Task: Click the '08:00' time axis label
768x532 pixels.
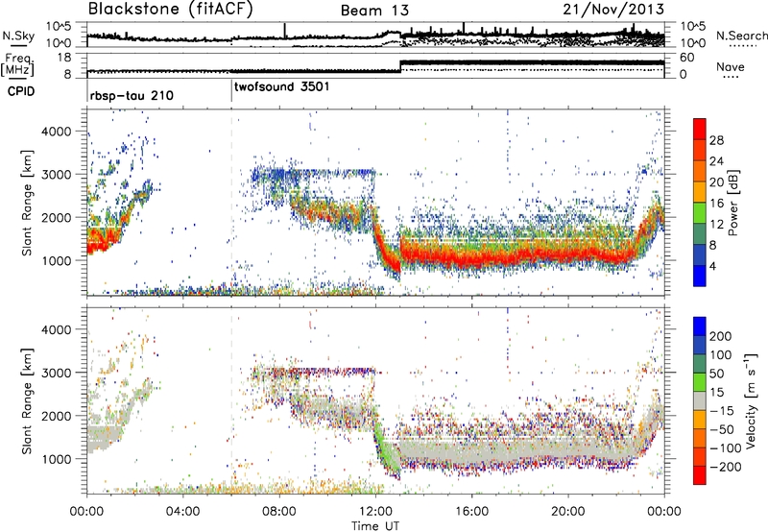Action: click(279, 512)
